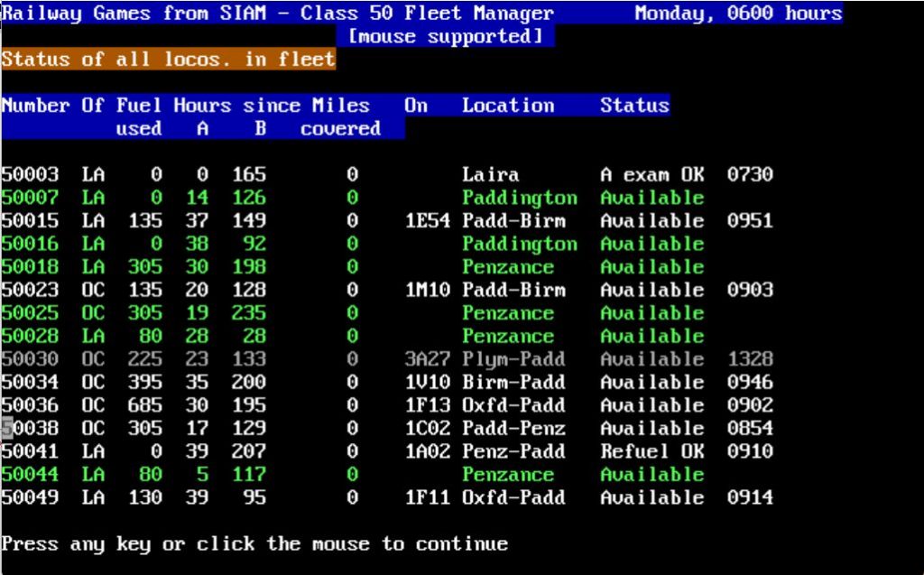Click Monday 0600 hours clock display

[738, 13]
